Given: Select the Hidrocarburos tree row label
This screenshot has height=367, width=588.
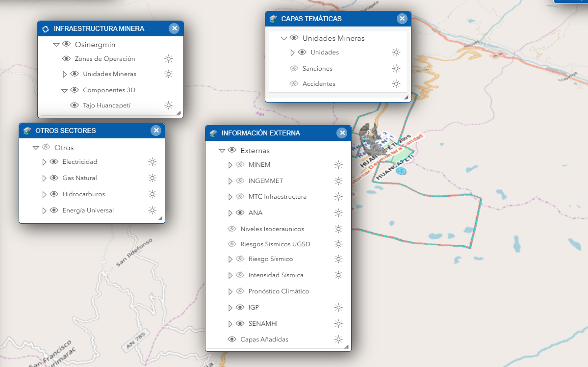Looking at the screenshot, I should 84,194.
